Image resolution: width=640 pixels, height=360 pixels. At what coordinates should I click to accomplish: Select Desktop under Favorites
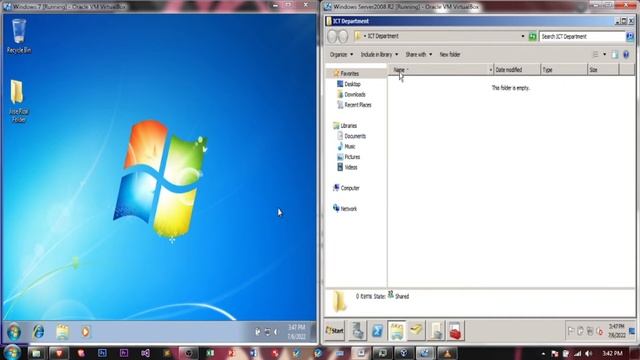coord(349,84)
